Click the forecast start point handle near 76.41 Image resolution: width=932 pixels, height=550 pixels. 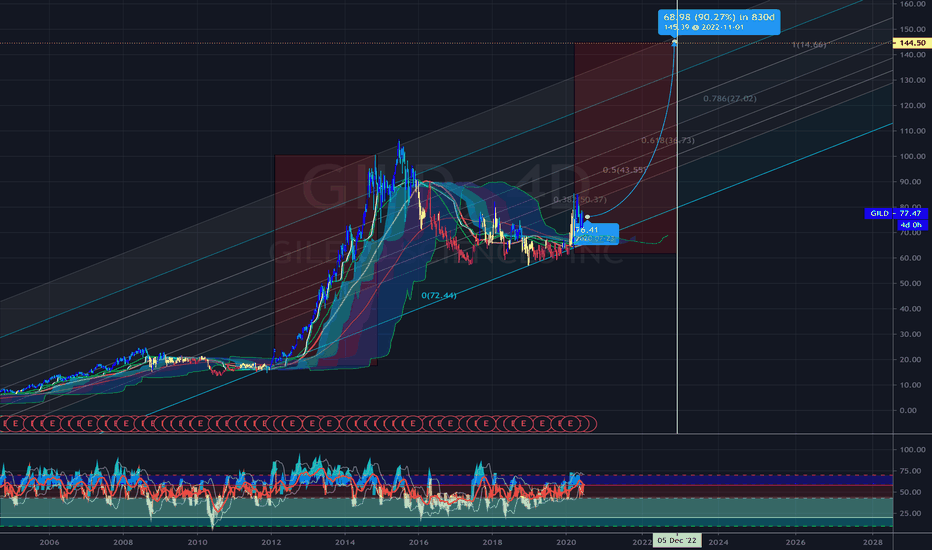pos(587,217)
